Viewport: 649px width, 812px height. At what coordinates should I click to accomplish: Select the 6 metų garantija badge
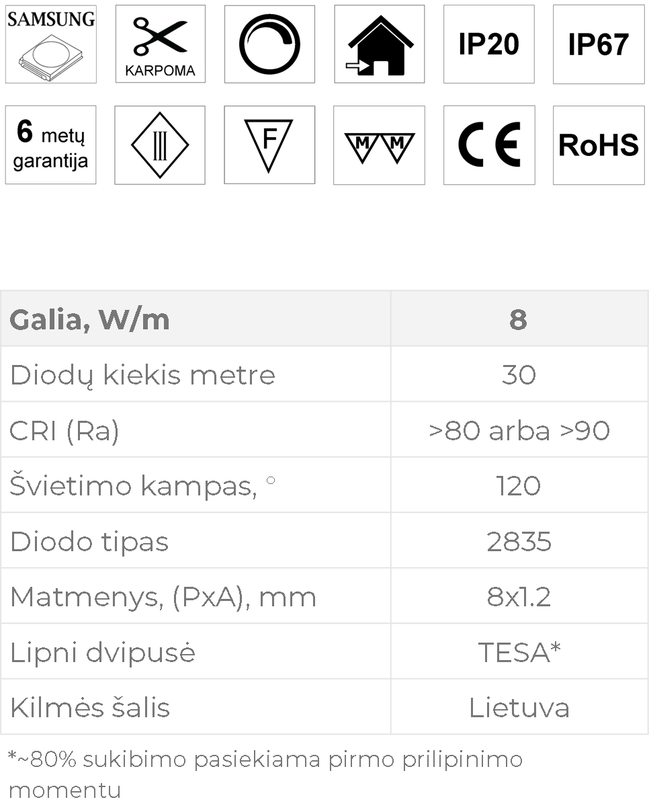51,145
